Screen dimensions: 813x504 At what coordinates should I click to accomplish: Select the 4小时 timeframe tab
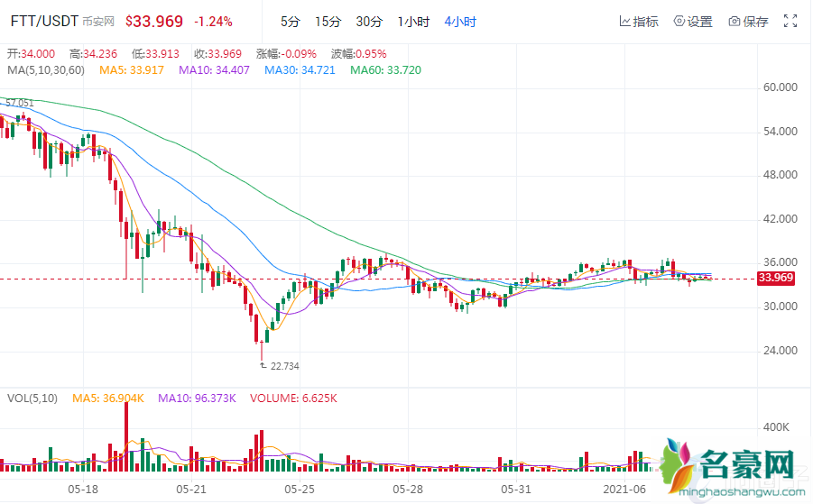pos(459,22)
